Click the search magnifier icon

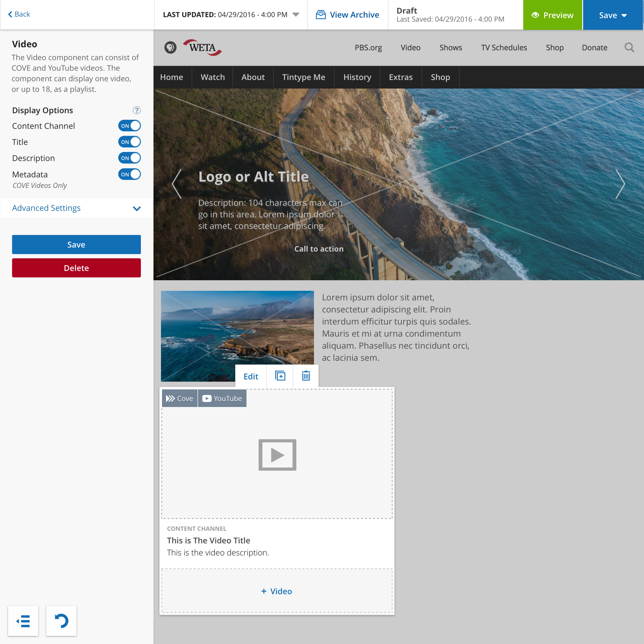click(629, 48)
